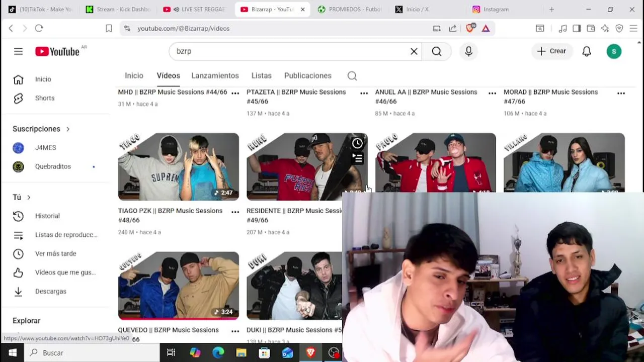This screenshot has width=644, height=362.
Task: Open a new browser tab
Action: tap(551, 9)
